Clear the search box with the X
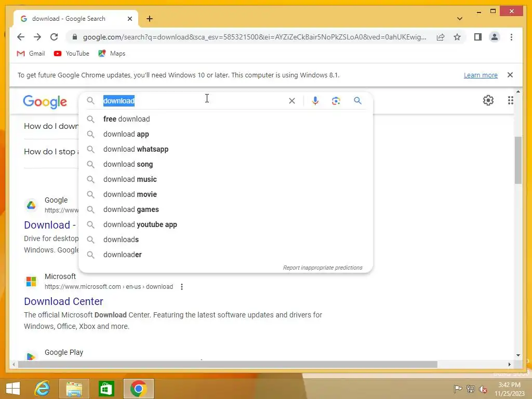The width and height of the screenshot is (532, 399). (292, 101)
